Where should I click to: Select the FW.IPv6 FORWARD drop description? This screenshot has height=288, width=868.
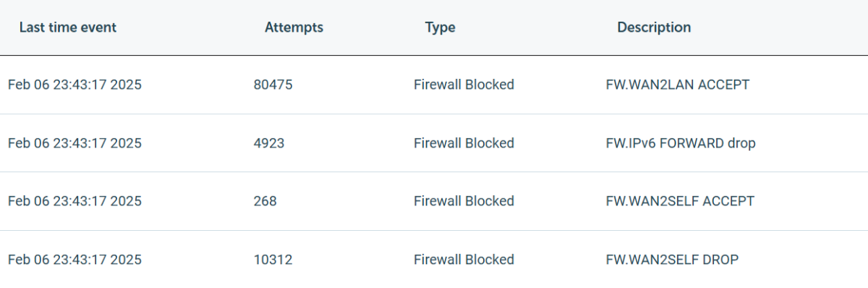680,143
